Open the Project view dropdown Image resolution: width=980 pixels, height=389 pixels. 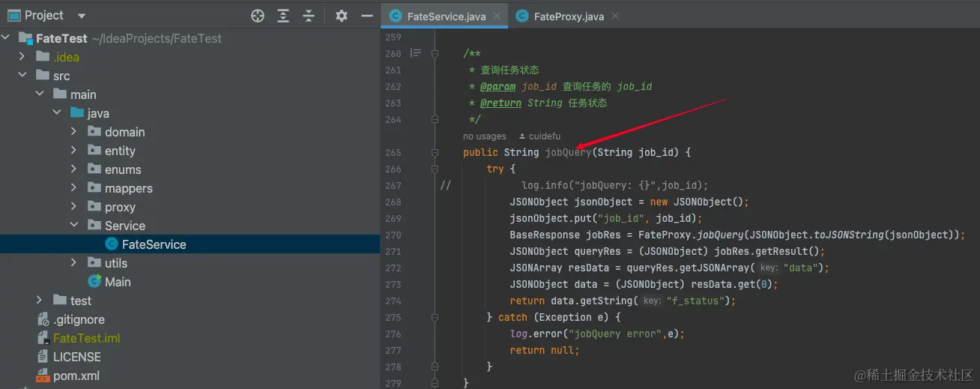click(82, 16)
